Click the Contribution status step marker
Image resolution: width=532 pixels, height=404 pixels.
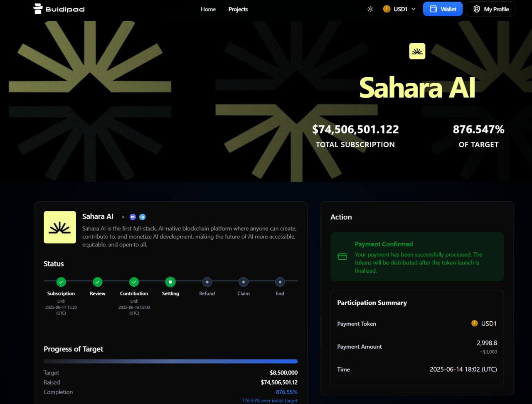(134, 282)
